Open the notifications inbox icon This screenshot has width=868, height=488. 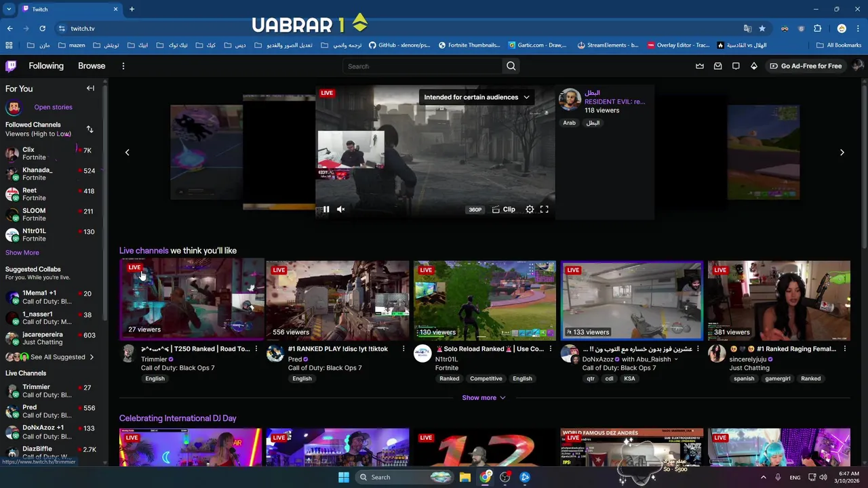718,66
